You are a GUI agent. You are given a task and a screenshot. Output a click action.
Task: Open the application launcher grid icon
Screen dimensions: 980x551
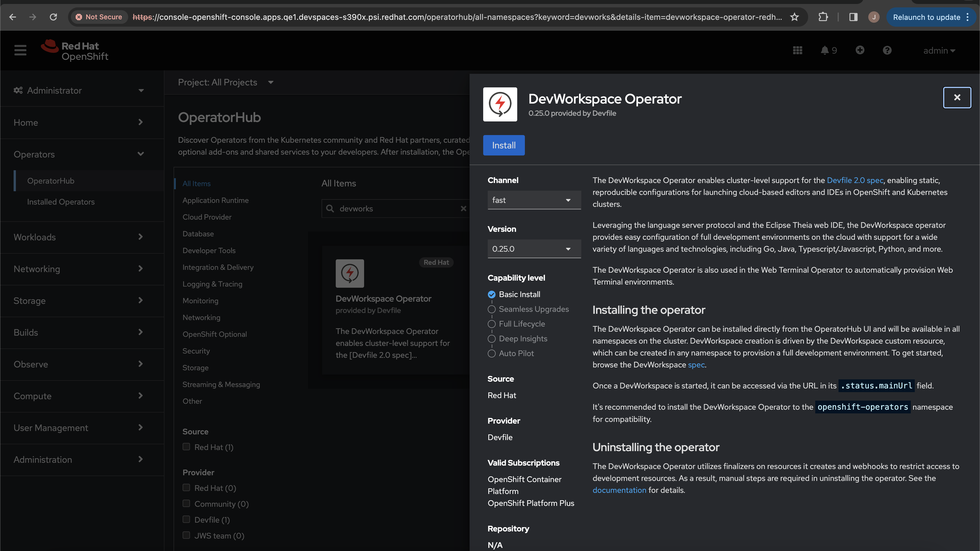797,50
